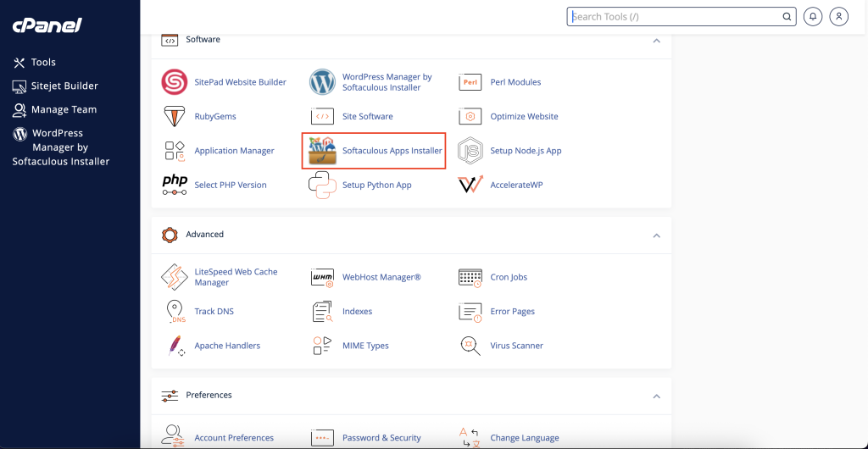Image resolution: width=868 pixels, height=449 pixels.
Task: Open the Setup Node.js App icon
Action: pos(470,151)
